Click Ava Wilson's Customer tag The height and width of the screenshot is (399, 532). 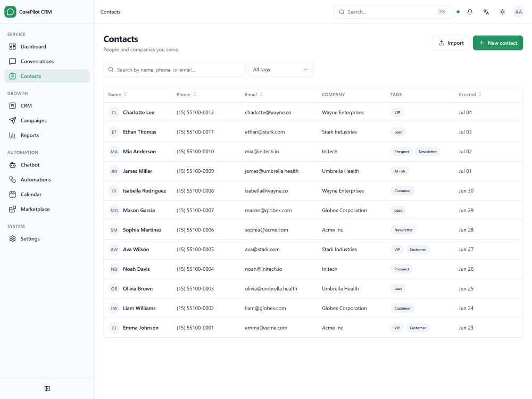pyautogui.click(x=418, y=250)
